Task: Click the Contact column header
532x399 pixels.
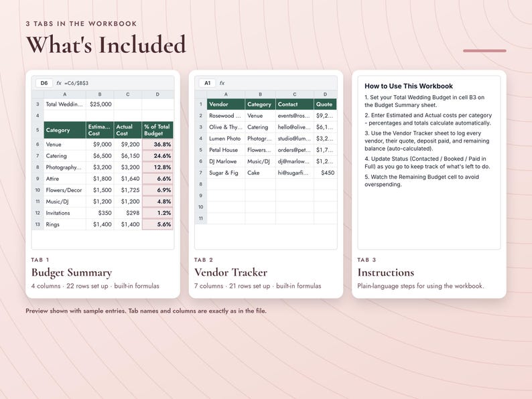Action: (x=295, y=104)
